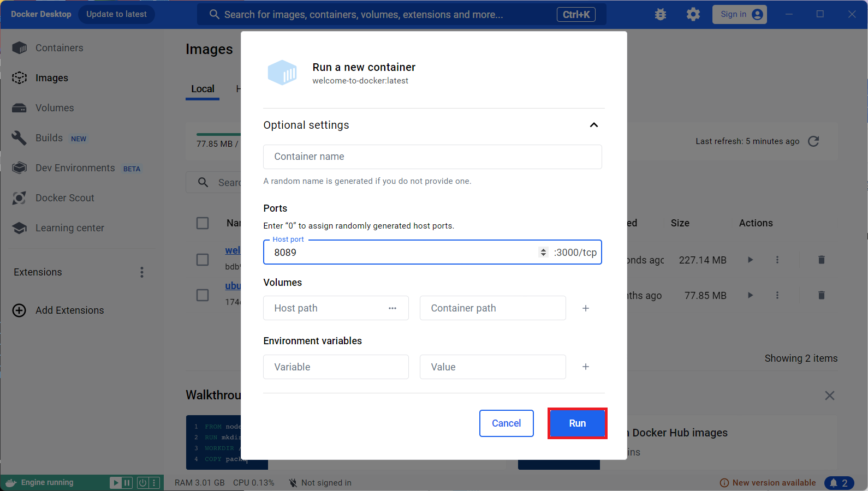Click Add Extensions plus icon
This screenshot has height=491, width=868.
pos(19,310)
